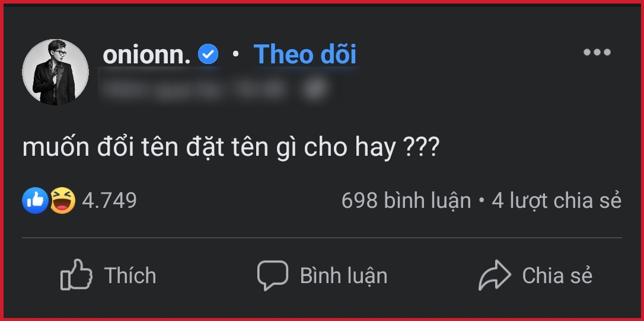This screenshot has height=321, width=644.
Task: Click the laughing Haha reaction emoji
Action: pos(62,200)
